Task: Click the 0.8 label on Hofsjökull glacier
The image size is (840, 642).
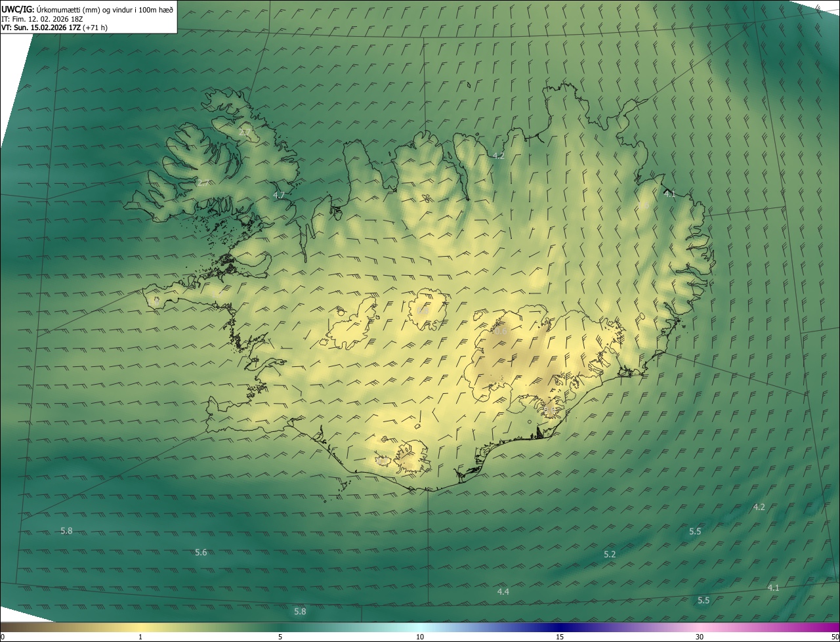Action: coord(422,310)
